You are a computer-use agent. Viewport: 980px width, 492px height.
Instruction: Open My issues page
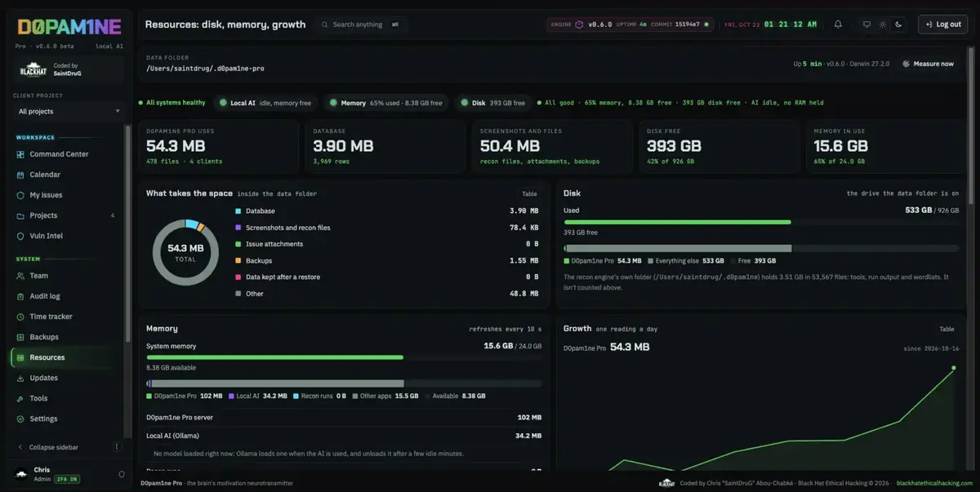pyautogui.click(x=46, y=195)
